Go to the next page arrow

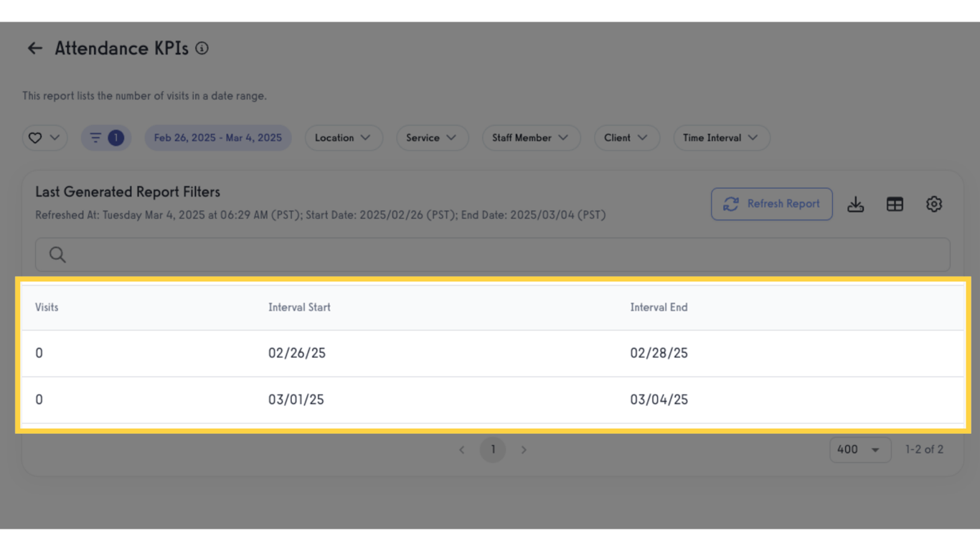tap(524, 450)
